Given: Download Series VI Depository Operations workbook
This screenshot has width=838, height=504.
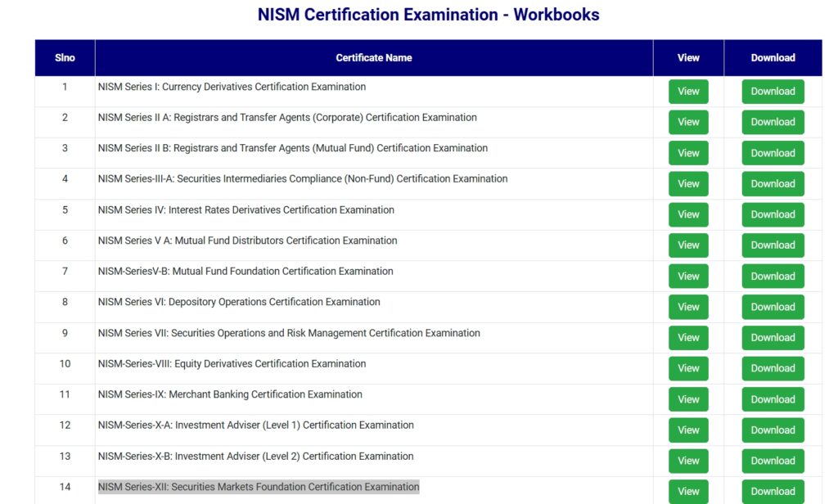Looking at the screenshot, I should (x=773, y=307).
